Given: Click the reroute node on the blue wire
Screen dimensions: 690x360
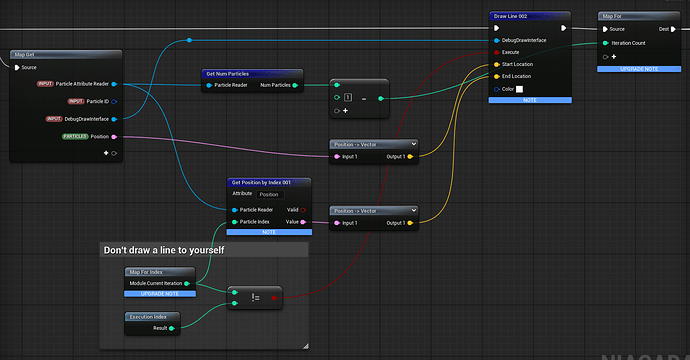Looking at the screenshot, I should point(189,40).
